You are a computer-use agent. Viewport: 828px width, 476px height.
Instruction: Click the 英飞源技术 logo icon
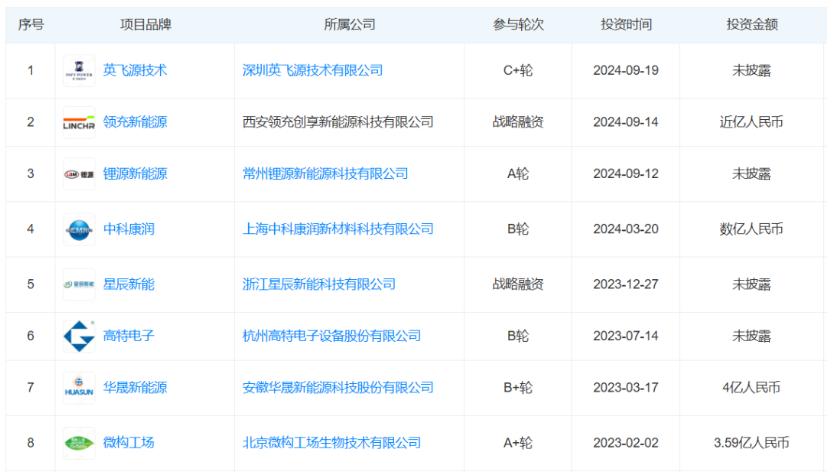[x=79, y=71]
